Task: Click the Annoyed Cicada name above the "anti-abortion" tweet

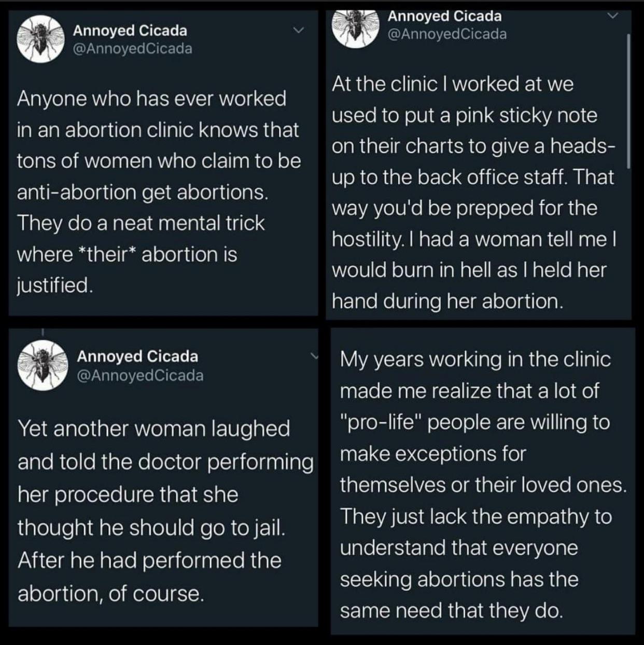Action: point(130,31)
